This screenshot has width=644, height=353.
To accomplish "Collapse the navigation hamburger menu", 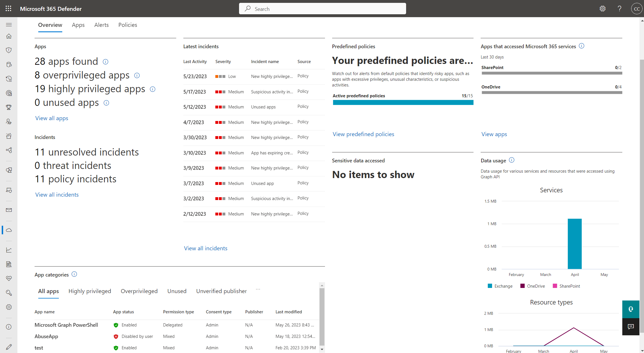I will coord(9,25).
